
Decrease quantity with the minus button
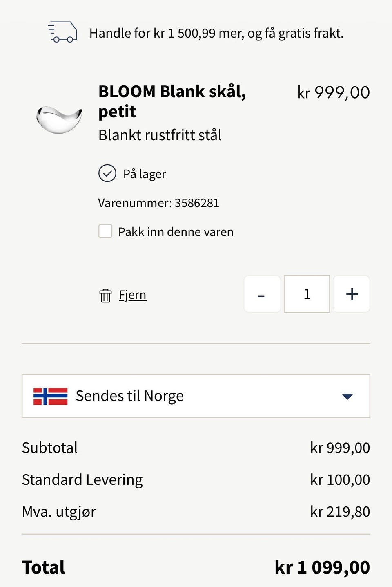coord(262,294)
